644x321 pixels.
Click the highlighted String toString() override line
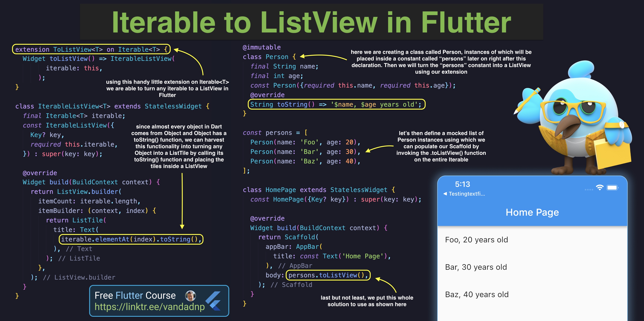(x=336, y=104)
